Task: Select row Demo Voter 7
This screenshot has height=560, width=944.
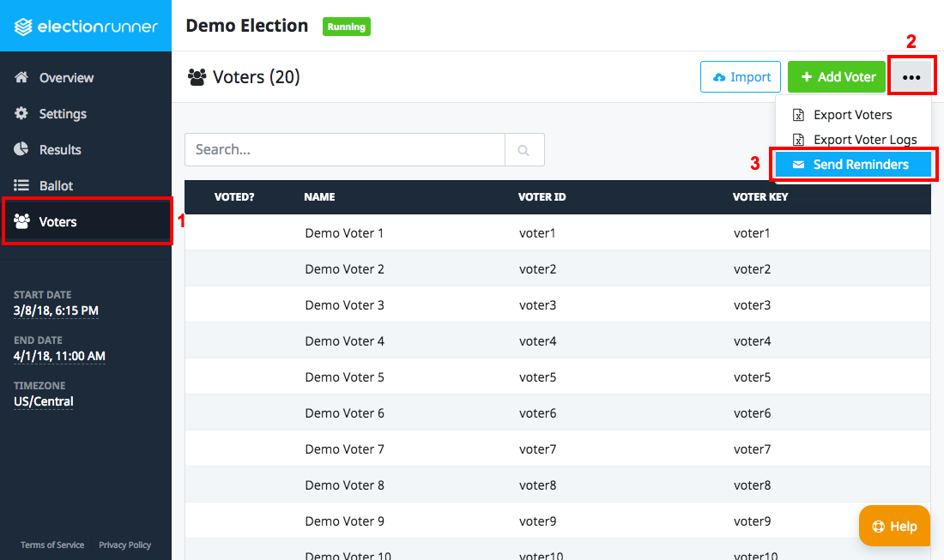Action: coord(558,449)
